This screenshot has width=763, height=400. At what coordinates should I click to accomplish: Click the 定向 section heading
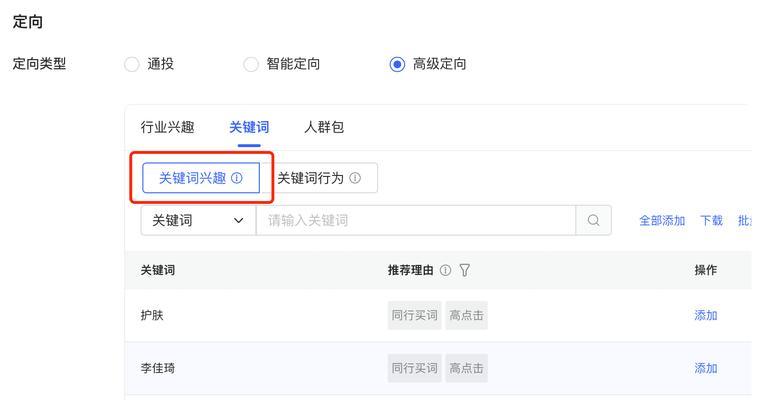28,22
